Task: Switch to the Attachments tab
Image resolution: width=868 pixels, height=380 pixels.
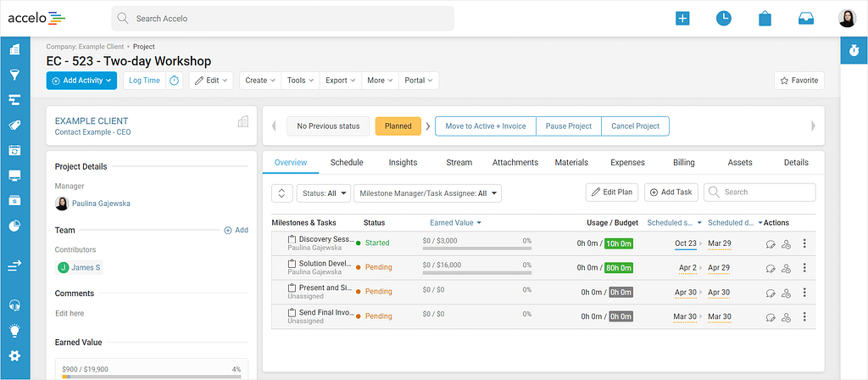Action: coord(515,162)
